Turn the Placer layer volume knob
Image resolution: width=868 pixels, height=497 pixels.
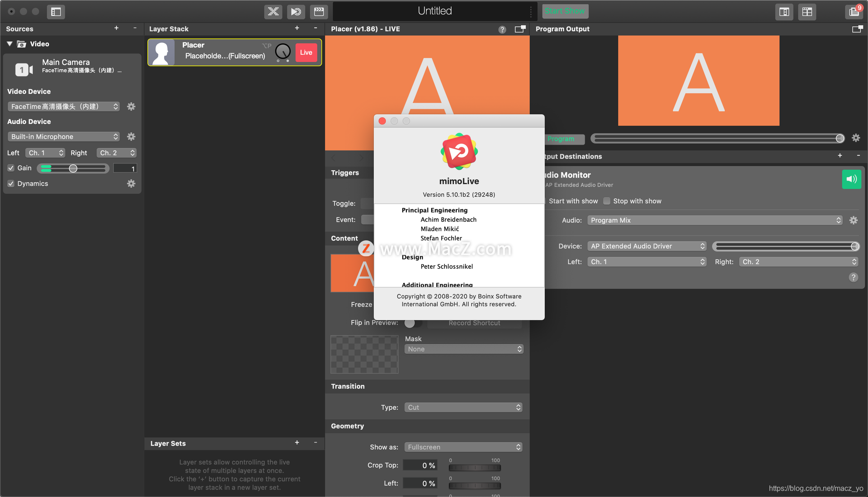point(283,52)
